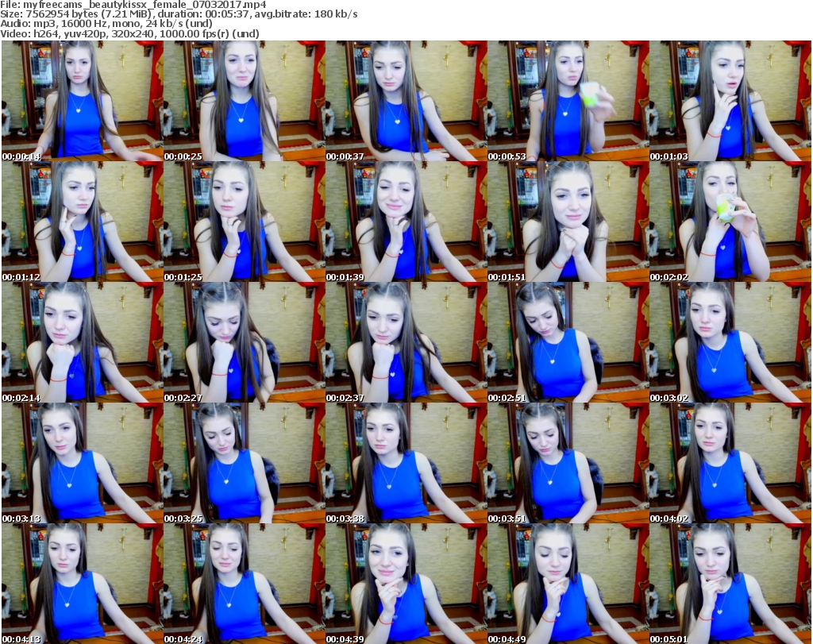
Task: Select the thumbnail stamped 00:04:13
Action: click(x=83, y=584)
